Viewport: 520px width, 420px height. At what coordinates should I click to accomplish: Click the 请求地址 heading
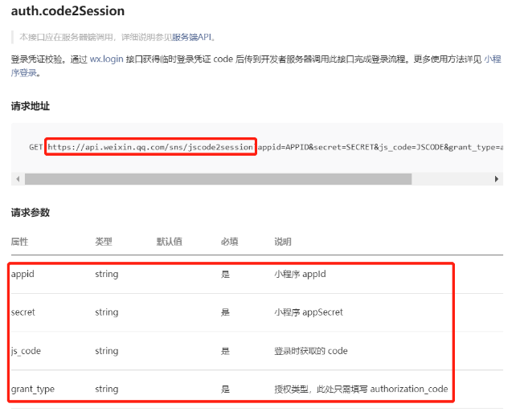point(31,106)
